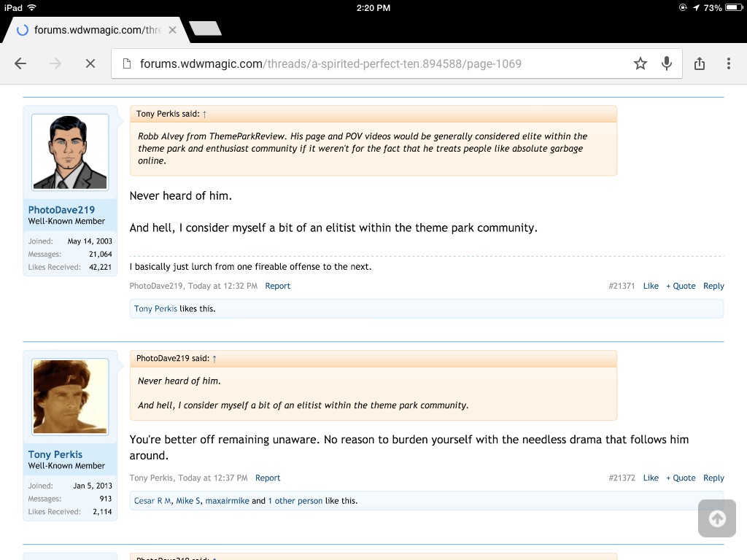This screenshot has height=560, width=747.
Task: Quote post #21371 by PhotoDave219
Action: pyautogui.click(x=681, y=286)
